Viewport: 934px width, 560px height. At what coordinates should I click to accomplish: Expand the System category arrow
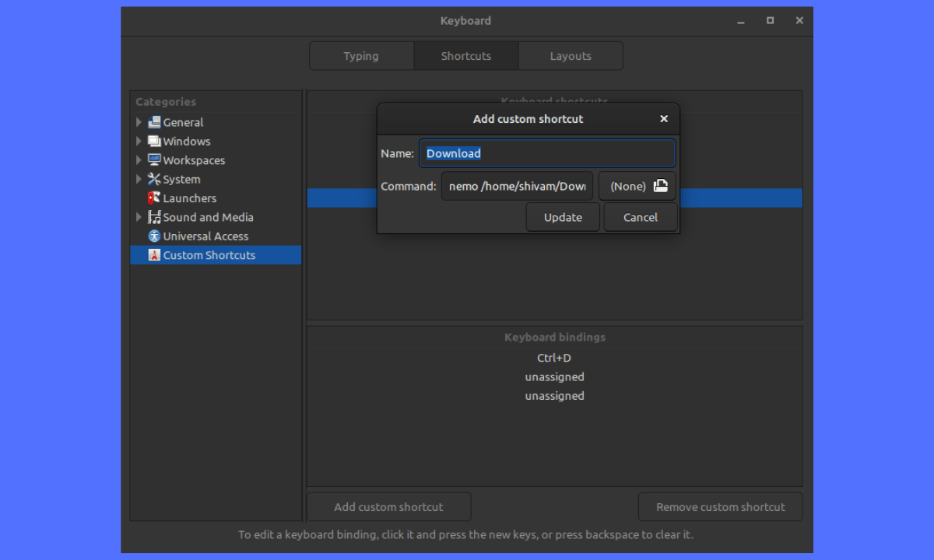[139, 180]
